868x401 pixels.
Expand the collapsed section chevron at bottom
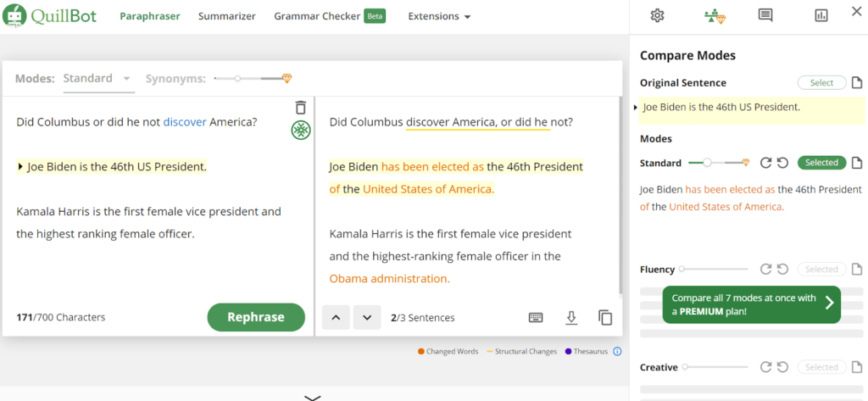click(x=313, y=397)
